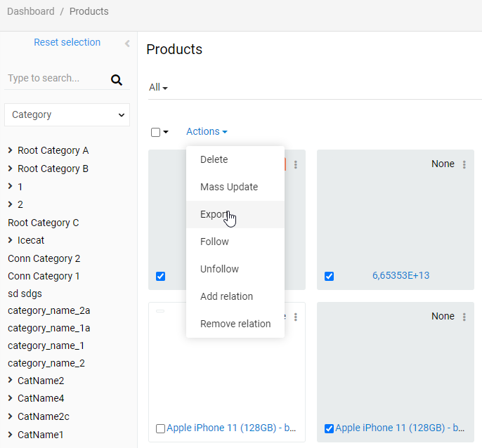The image size is (482, 448).
Task: Click the CatName2c label
Action: 44,416
